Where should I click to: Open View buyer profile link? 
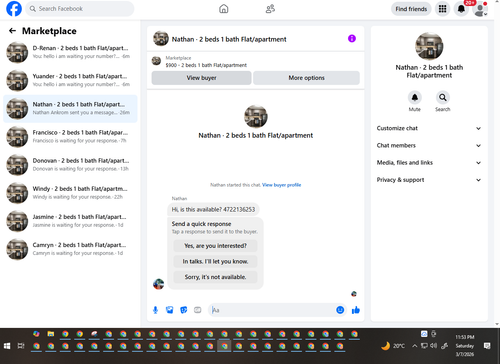[x=281, y=185]
